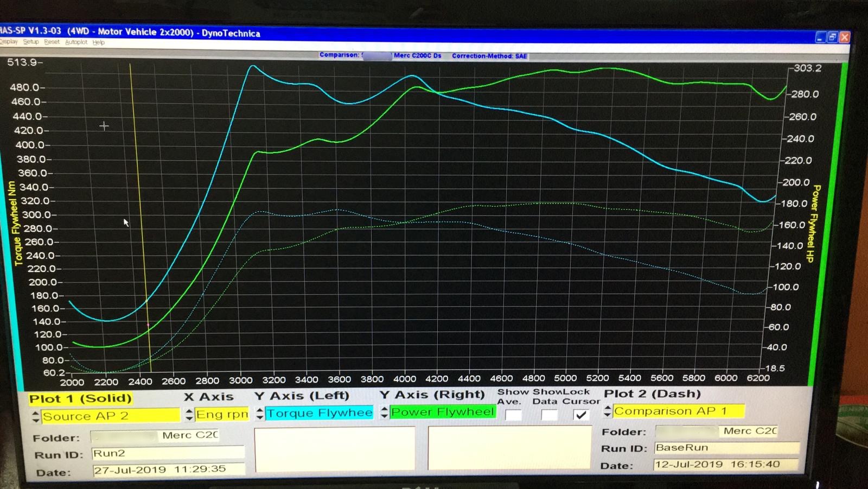Select the Comparison AP 1 field
868x489 pixels.
pos(679,411)
